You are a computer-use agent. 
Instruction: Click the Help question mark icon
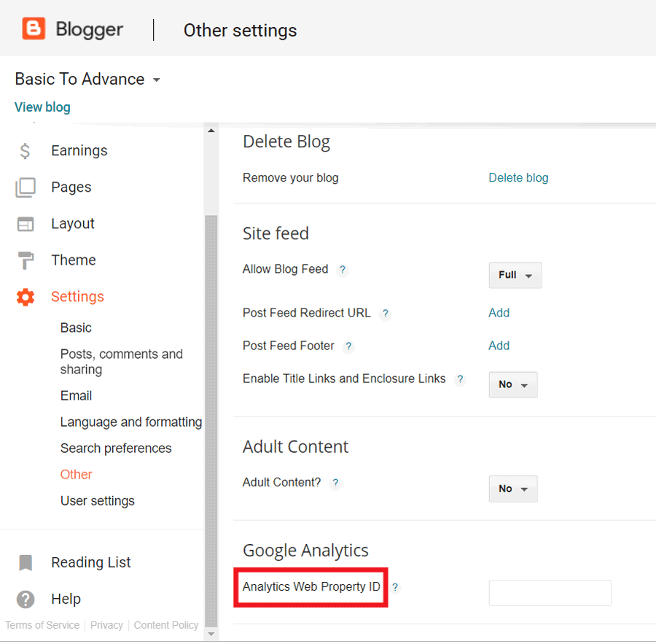(x=26, y=600)
